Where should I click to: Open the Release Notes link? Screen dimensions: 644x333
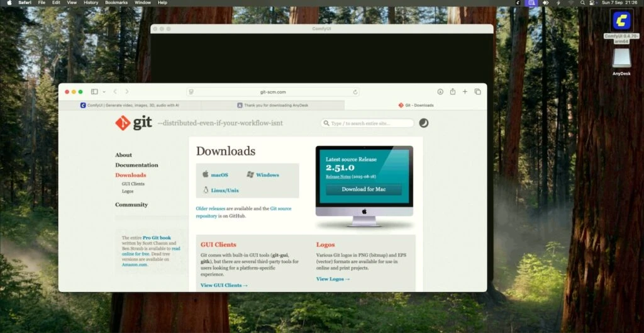[x=338, y=177]
